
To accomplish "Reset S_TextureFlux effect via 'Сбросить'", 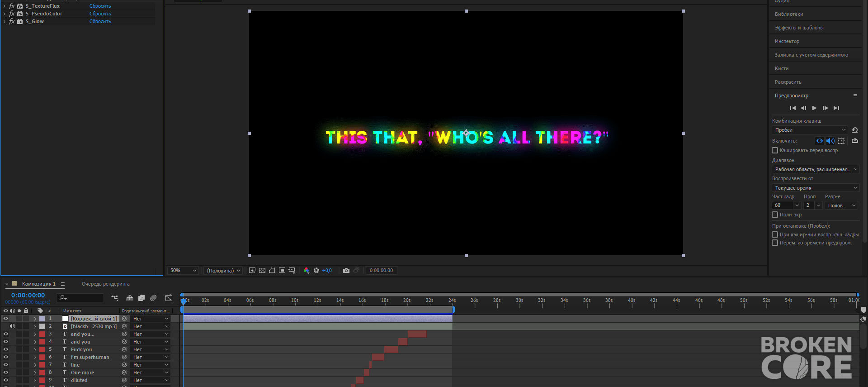I will click(x=100, y=6).
